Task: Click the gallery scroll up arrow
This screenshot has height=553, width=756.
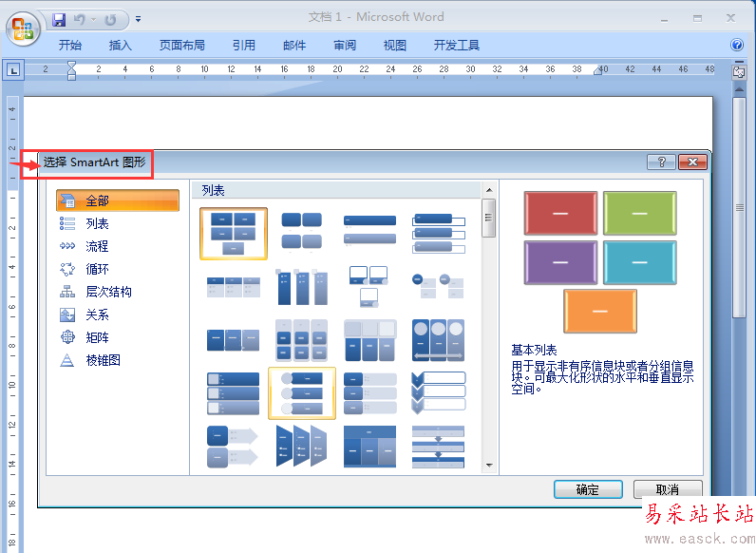Action: (489, 190)
